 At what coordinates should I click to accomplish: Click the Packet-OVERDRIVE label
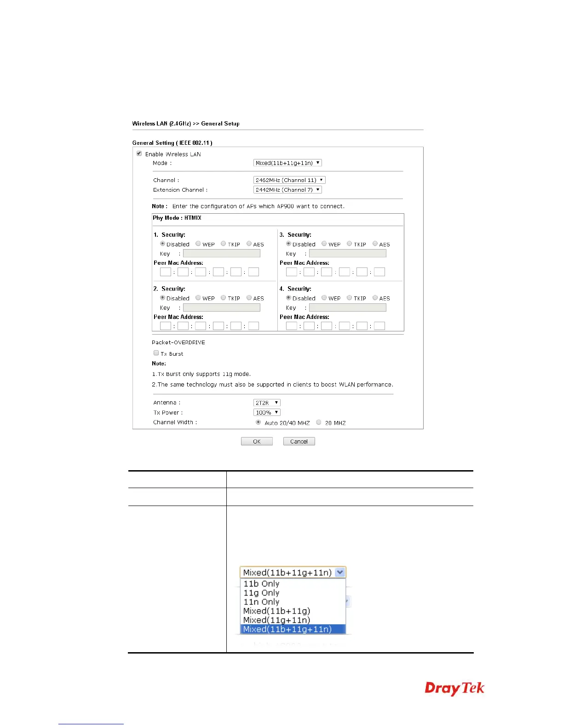[x=178, y=342]
